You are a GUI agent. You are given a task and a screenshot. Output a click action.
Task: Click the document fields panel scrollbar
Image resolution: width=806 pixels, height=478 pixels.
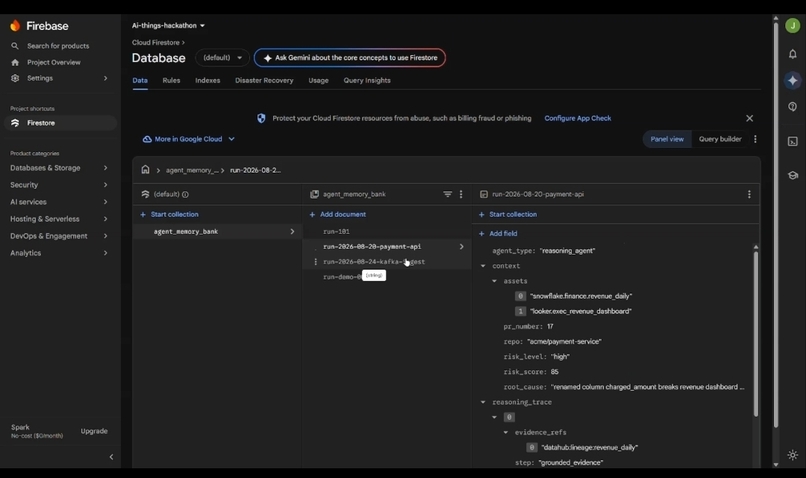coord(756,333)
